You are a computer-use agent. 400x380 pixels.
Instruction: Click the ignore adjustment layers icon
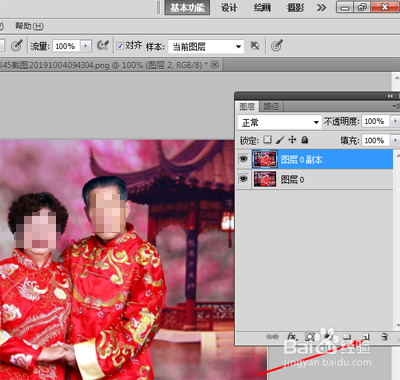pyautogui.click(x=255, y=46)
